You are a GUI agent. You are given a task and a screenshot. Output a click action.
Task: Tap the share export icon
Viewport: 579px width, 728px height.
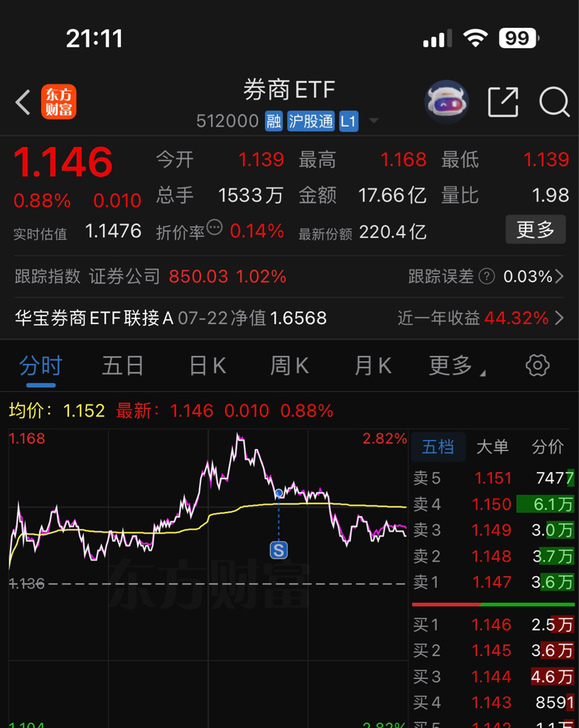pyautogui.click(x=504, y=102)
